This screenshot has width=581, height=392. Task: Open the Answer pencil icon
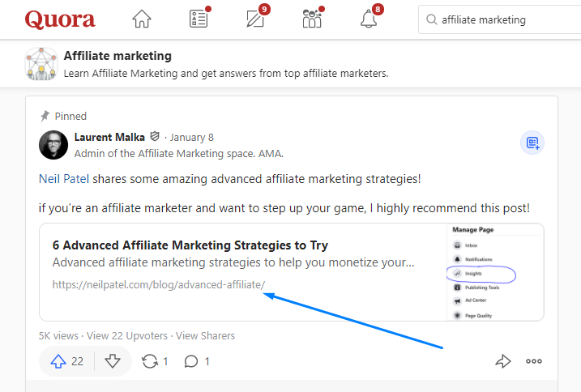click(255, 19)
